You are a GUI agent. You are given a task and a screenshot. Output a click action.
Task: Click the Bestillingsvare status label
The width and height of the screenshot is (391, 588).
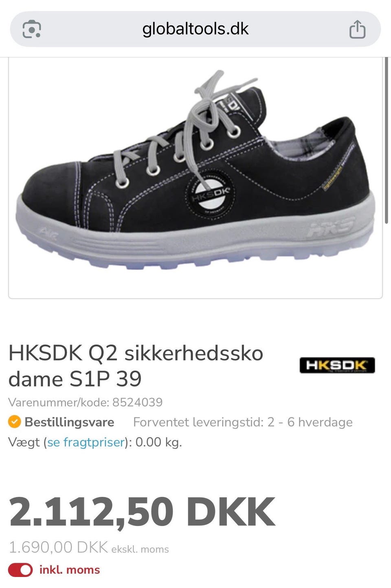click(69, 422)
